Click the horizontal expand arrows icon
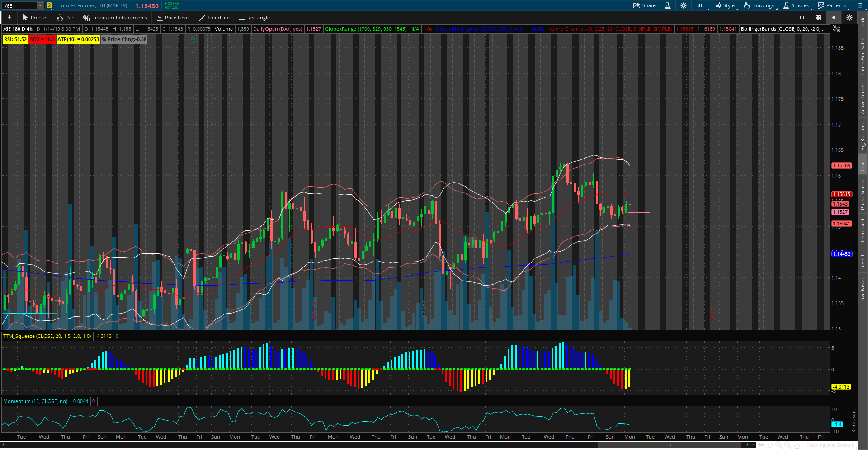 pyautogui.click(x=761, y=445)
